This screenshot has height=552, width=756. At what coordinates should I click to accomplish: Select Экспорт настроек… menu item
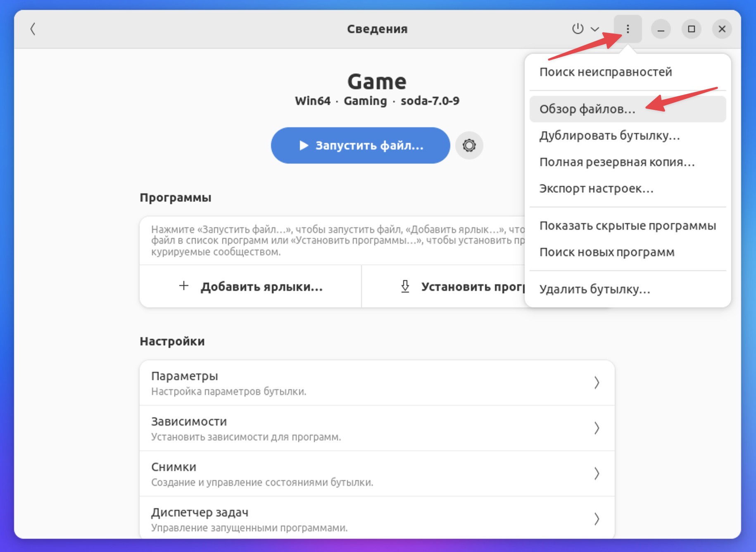(628, 188)
